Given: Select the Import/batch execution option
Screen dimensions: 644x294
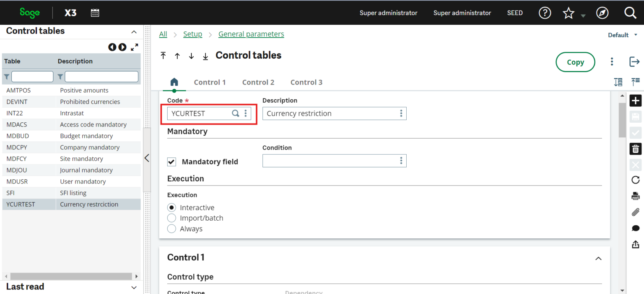Looking at the screenshot, I should (171, 218).
